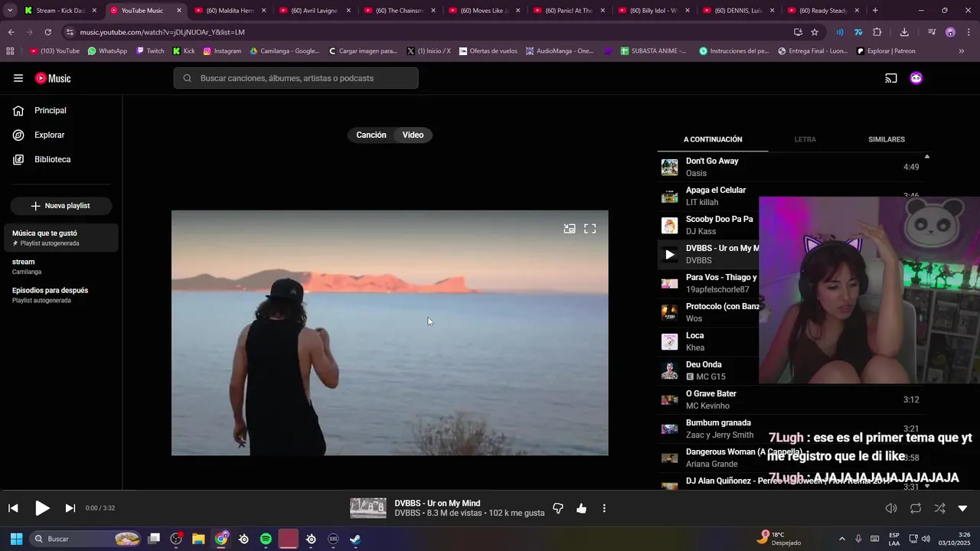
Task: Open a new browser tab
Action: click(x=875, y=11)
